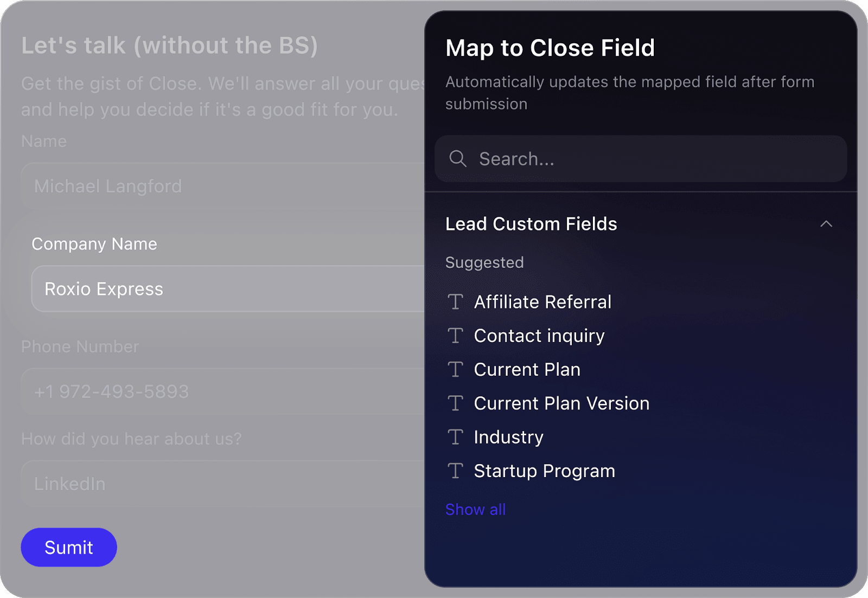Click text-type icon beside Startup Program

pyautogui.click(x=456, y=471)
